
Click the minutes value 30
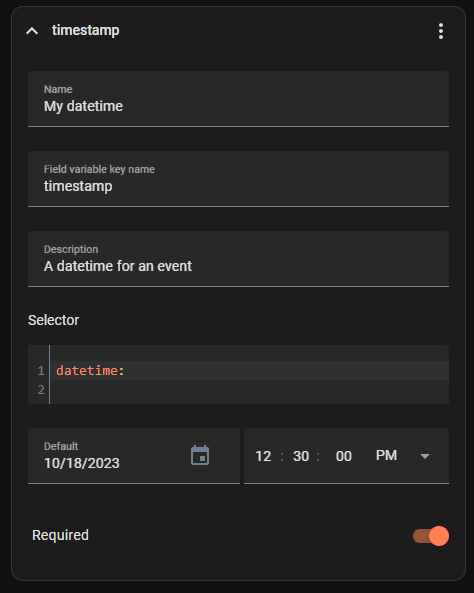(x=301, y=456)
